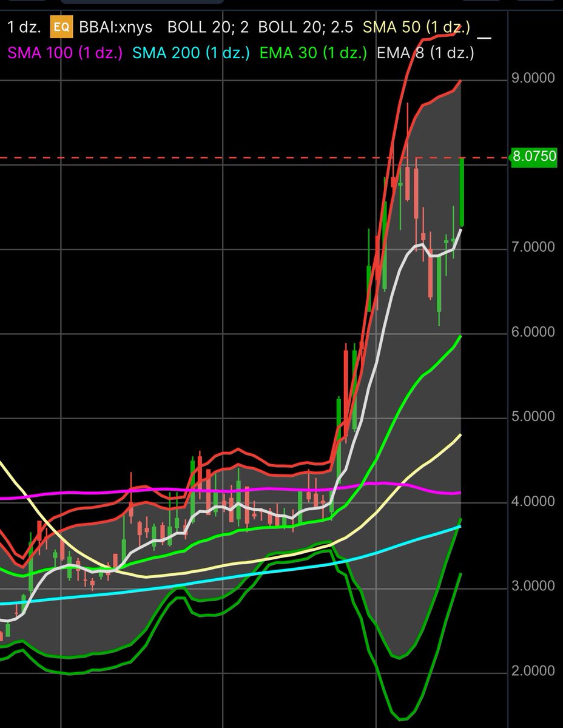Select the SMA 100 (1 dz.) indicator label

click(x=64, y=53)
